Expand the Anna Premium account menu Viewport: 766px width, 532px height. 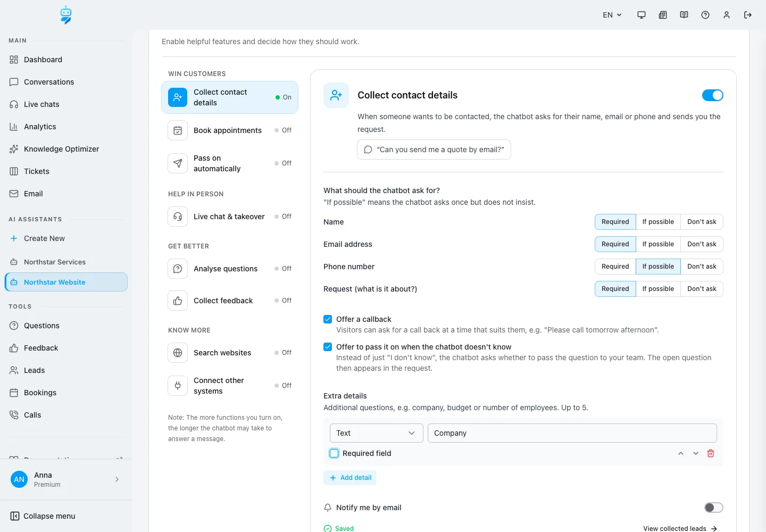click(66, 479)
